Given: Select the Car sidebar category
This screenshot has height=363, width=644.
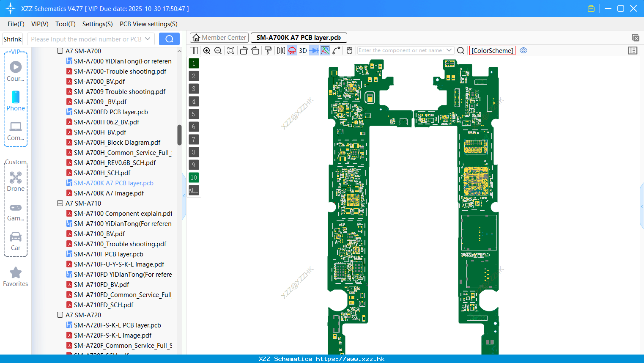Looking at the screenshot, I should (x=16, y=241).
